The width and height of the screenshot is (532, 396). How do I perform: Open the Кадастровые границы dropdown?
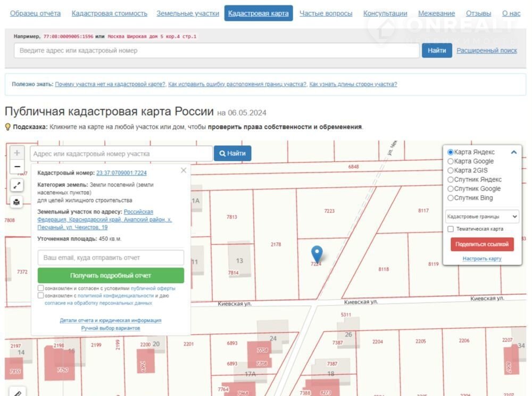pos(482,217)
